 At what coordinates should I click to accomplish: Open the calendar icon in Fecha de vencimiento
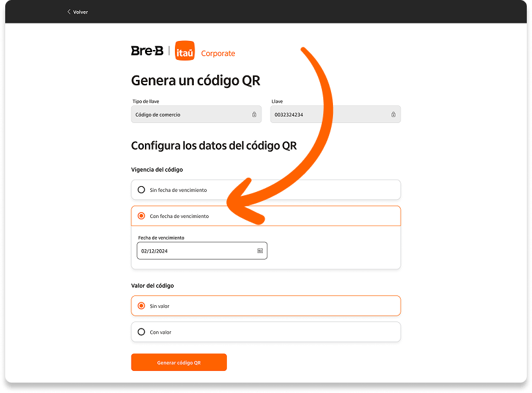260,251
